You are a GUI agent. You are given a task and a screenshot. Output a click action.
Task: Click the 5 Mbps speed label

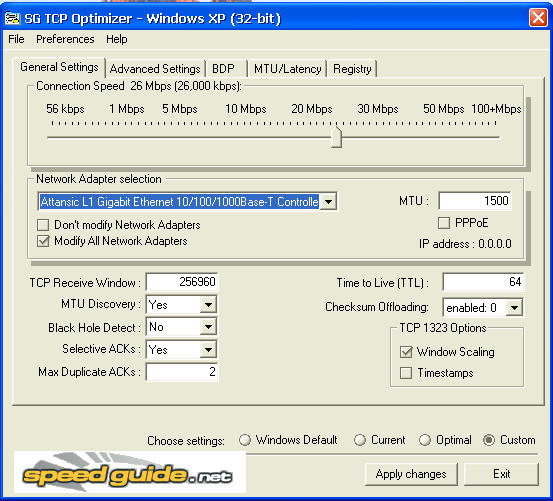180,109
